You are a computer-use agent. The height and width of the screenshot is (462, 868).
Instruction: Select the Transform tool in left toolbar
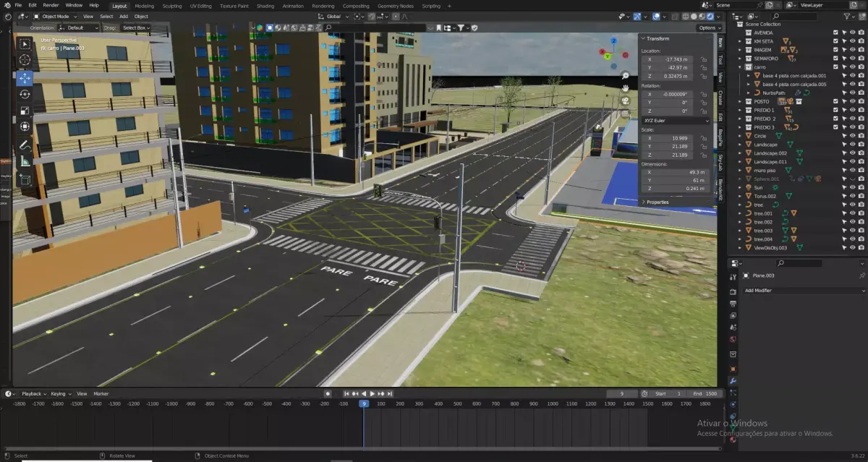coord(25,127)
